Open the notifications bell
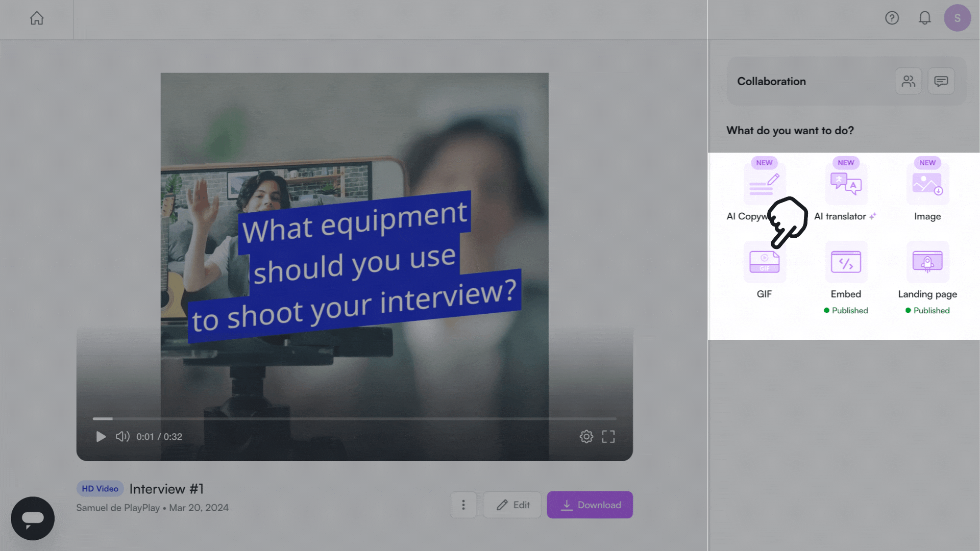The width and height of the screenshot is (980, 551). [x=924, y=18]
